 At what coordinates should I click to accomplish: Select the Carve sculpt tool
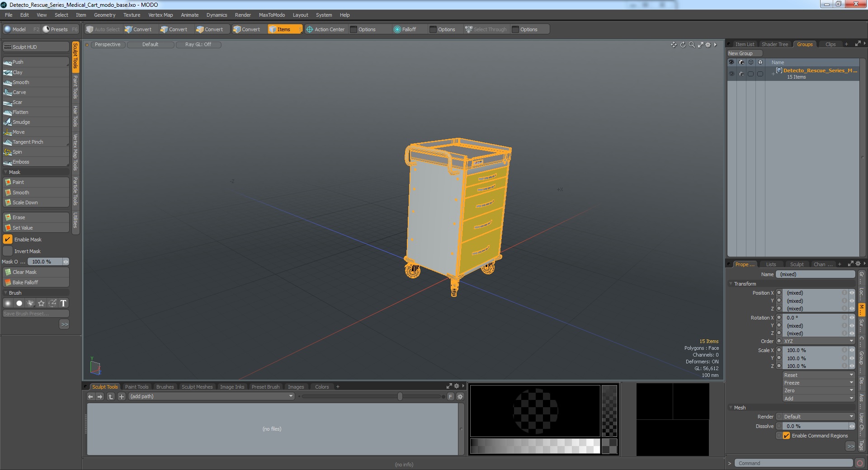tap(36, 92)
